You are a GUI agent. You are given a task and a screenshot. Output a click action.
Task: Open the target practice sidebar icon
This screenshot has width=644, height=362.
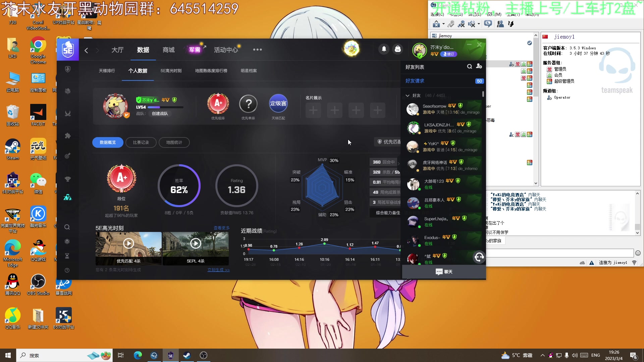[67, 156]
